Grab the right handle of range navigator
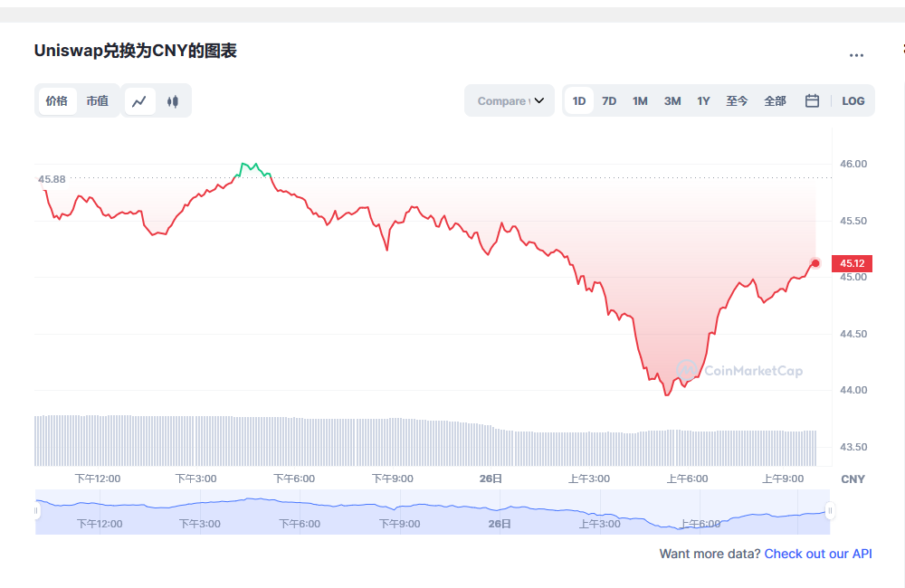Viewport: 905px width, 588px height. click(830, 511)
